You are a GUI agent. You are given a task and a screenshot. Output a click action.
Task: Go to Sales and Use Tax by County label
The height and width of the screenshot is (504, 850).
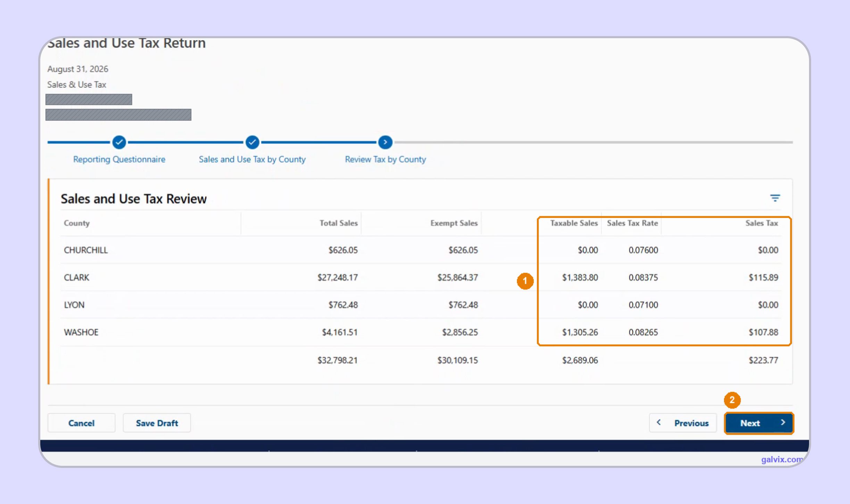tap(252, 159)
